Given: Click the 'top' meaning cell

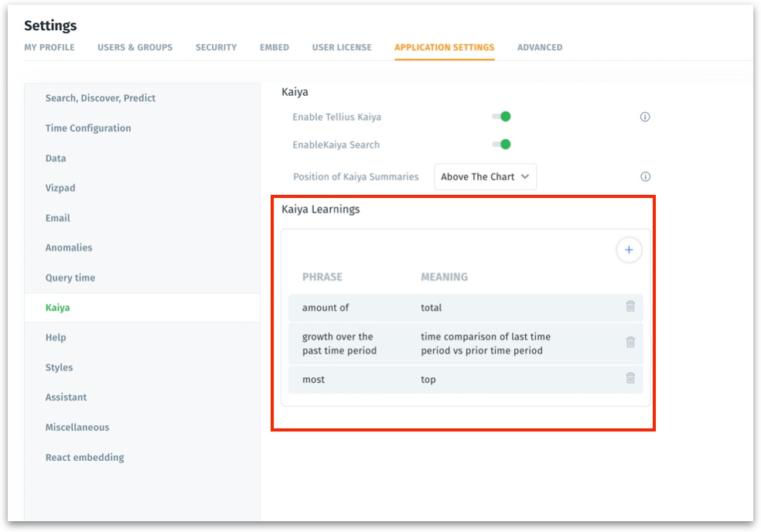Looking at the screenshot, I should (x=428, y=380).
